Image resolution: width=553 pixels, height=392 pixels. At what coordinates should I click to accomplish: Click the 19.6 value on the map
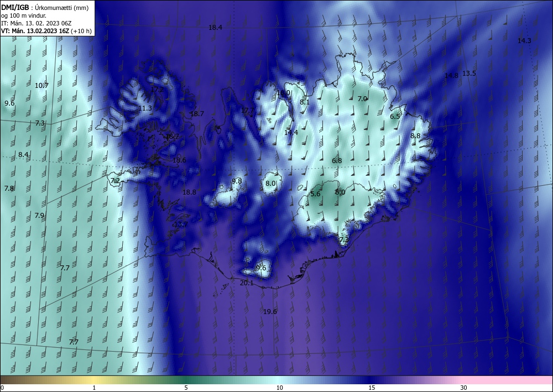click(x=270, y=312)
